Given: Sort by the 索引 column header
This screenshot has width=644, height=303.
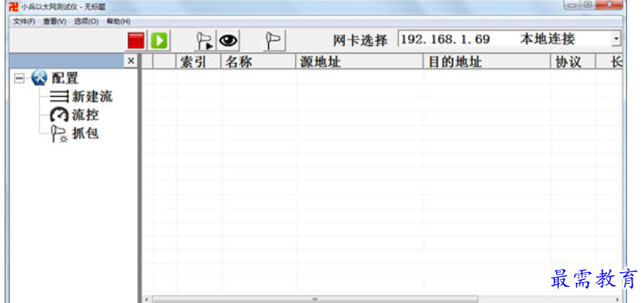Looking at the screenshot, I should click(x=198, y=62).
